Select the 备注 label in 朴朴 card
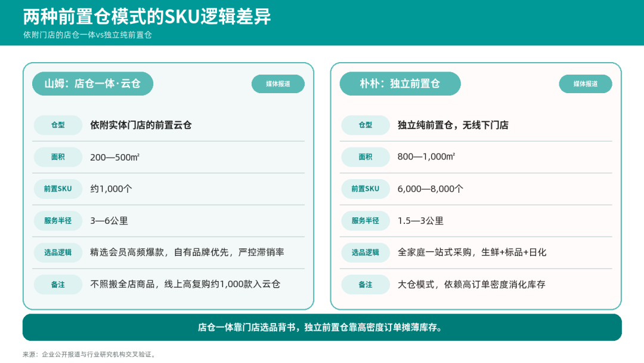The height and width of the screenshot is (363, 644). (x=365, y=284)
